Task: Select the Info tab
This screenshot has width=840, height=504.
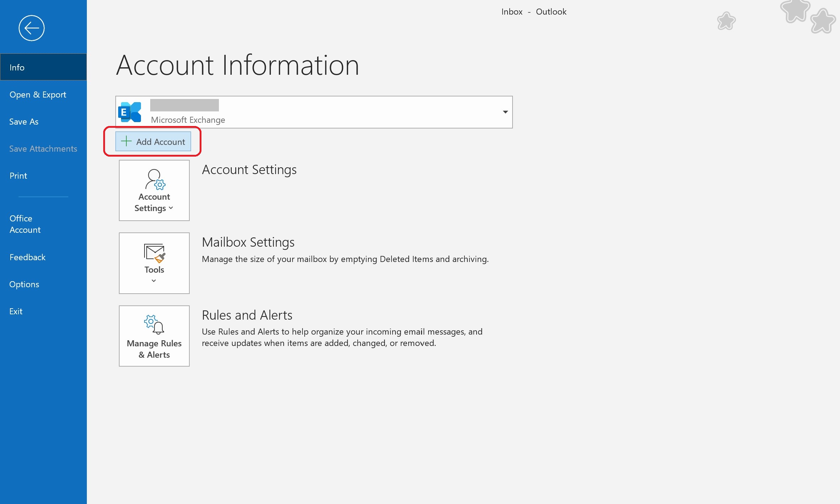Action: click(43, 67)
